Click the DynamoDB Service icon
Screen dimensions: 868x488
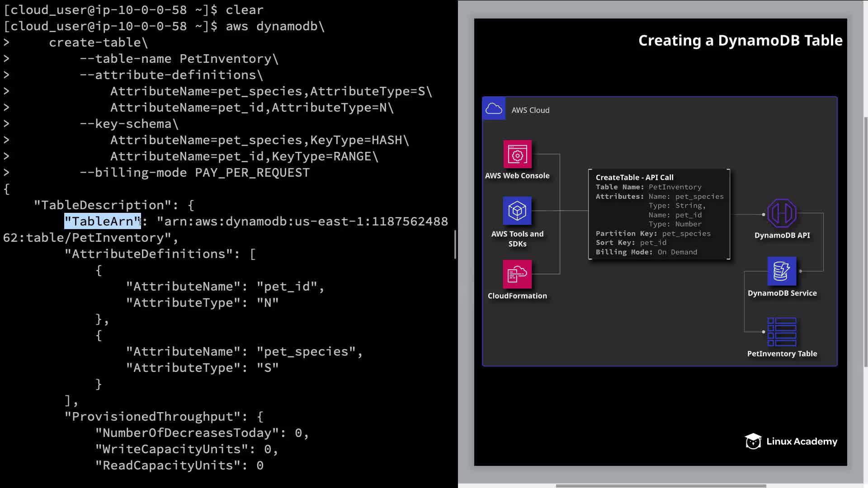tap(782, 271)
